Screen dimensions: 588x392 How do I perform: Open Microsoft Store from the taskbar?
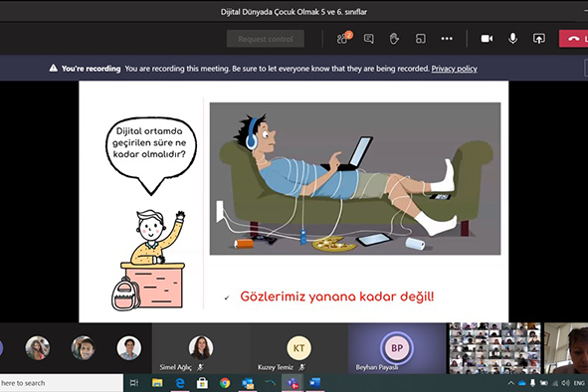pos(202,383)
